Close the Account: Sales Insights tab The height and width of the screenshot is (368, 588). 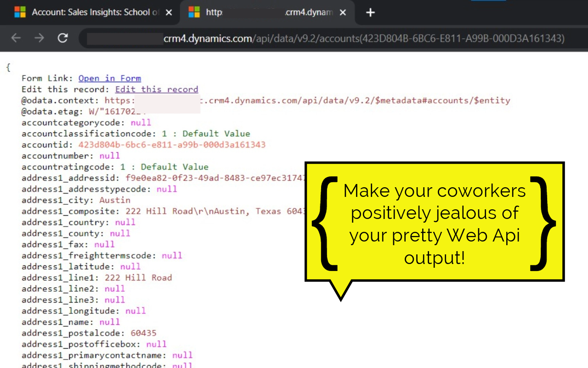pyautogui.click(x=168, y=12)
